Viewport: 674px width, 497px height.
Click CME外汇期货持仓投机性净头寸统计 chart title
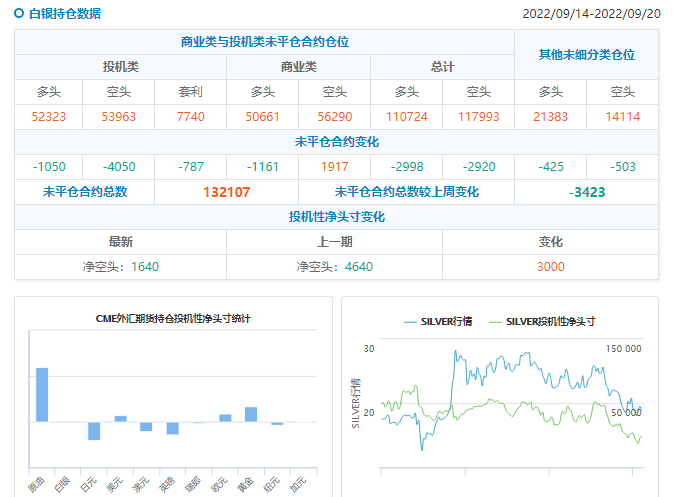[x=173, y=319]
